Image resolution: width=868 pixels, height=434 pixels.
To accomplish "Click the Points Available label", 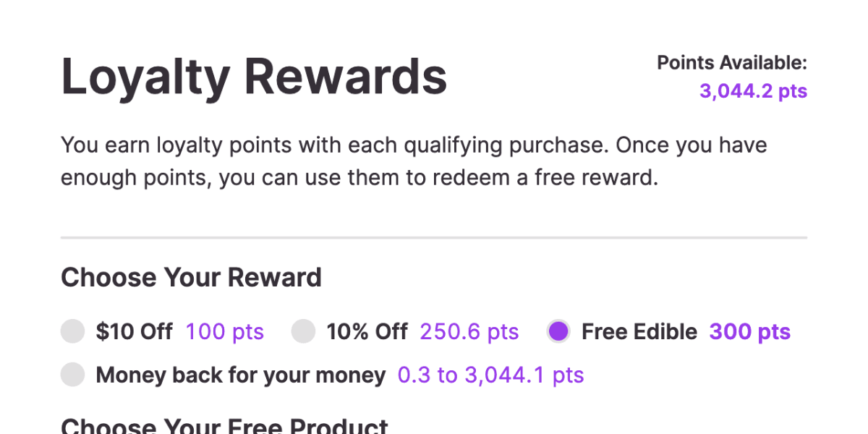I will tap(732, 63).
